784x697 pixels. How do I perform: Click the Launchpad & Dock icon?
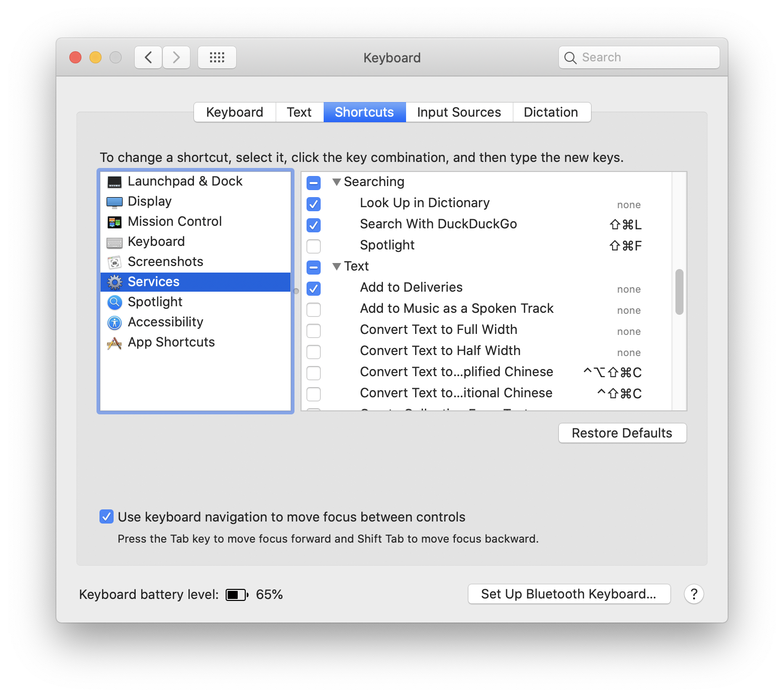point(115,182)
